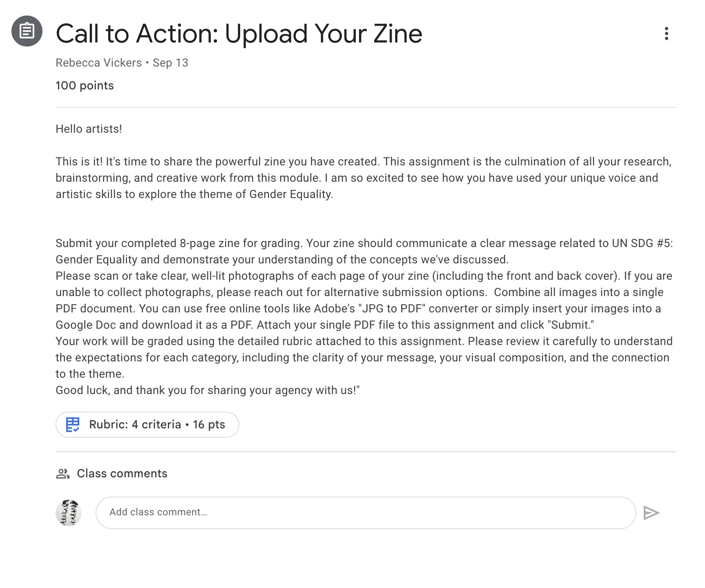Click the author name Rebecca Vickers
This screenshot has height=588, width=705.
pyautogui.click(x=98, y=63)
